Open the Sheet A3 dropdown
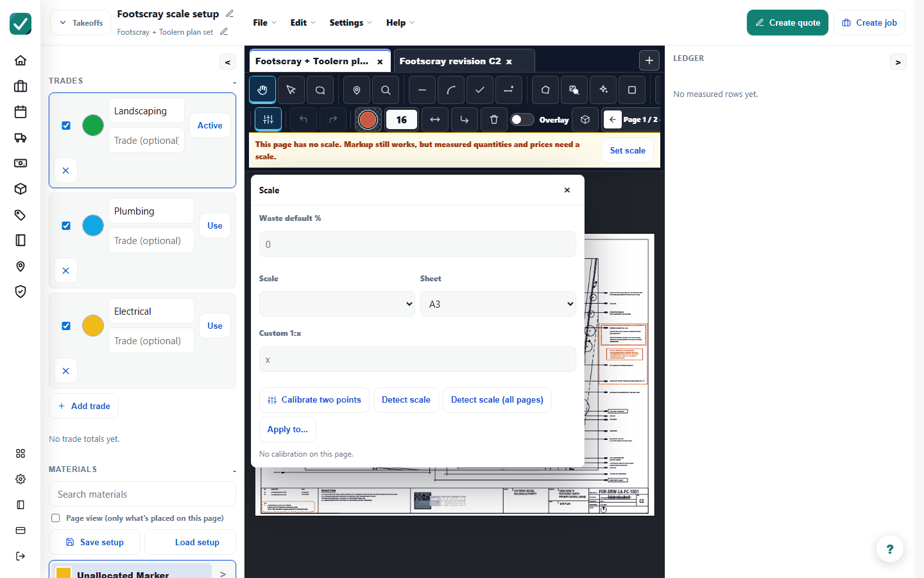 pos(498,304)
